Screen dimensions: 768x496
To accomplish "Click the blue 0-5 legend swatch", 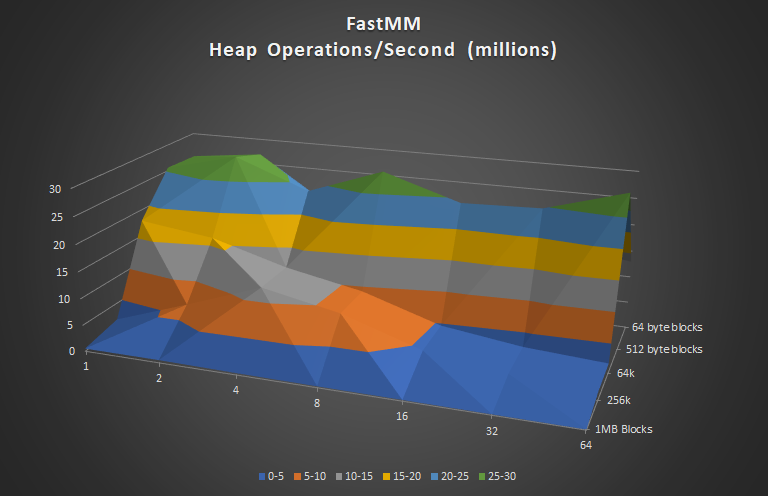I will [262, 476].
